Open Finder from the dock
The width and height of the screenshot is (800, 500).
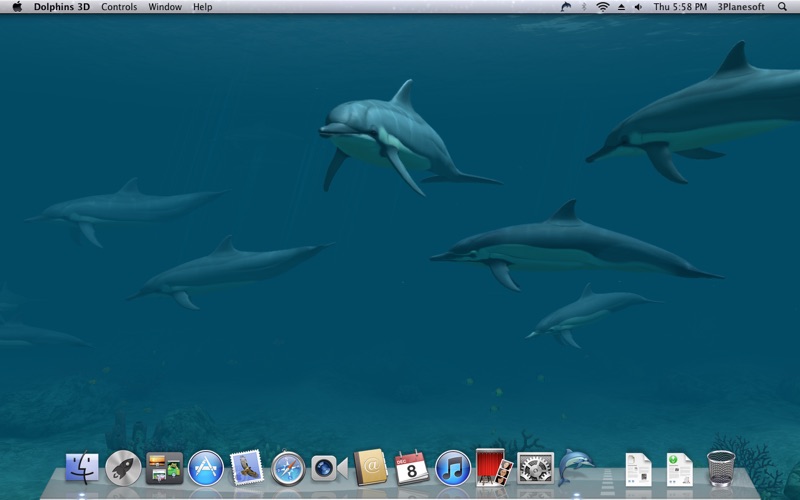[82, 467]
